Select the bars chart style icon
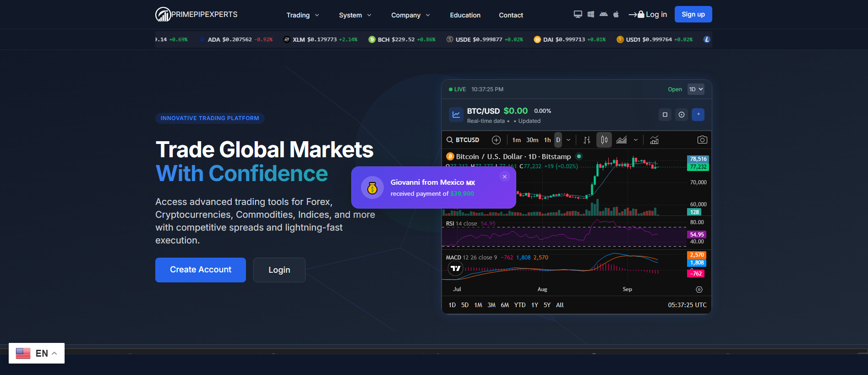 [587, 140]
